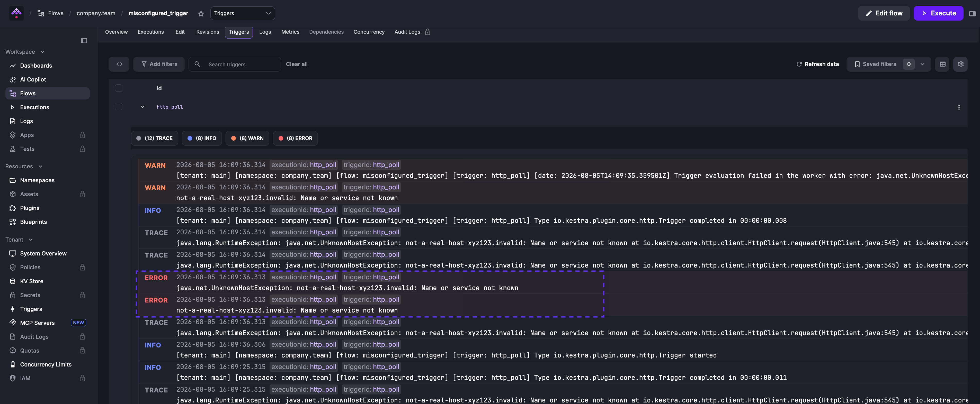The width and height of the screenshot is (980, 404).
Task: Open the Plugins page
Action: pos(48,208)
